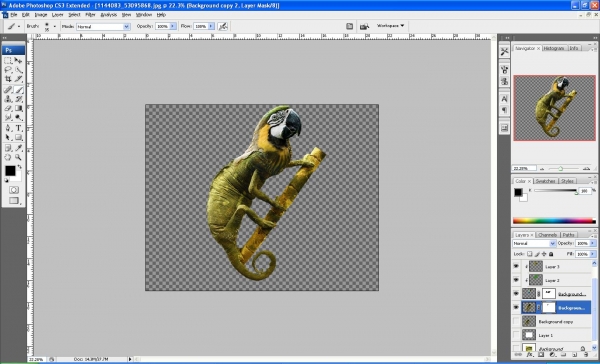Select the Move tool

tap(18, 60)
